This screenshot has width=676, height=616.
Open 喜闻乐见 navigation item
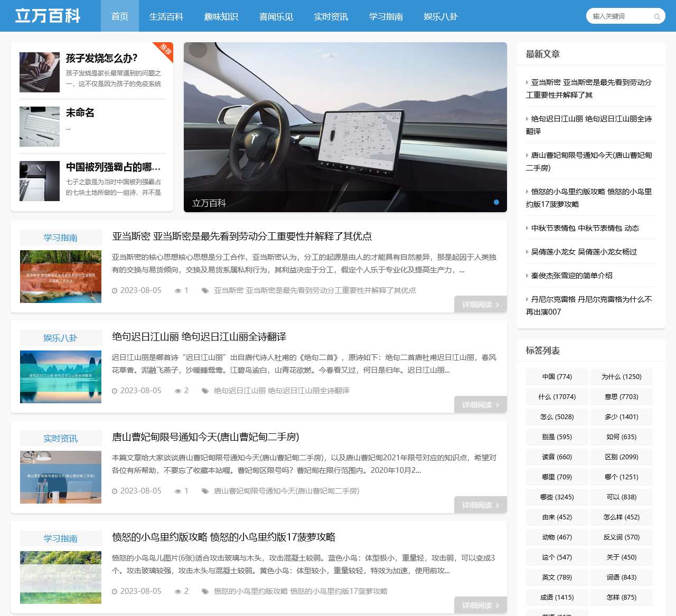[x=276, y=16]
